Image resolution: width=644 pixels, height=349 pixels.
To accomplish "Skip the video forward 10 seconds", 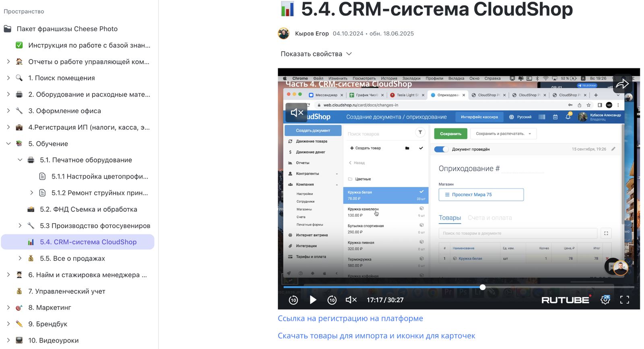I will tap(332, 300).
